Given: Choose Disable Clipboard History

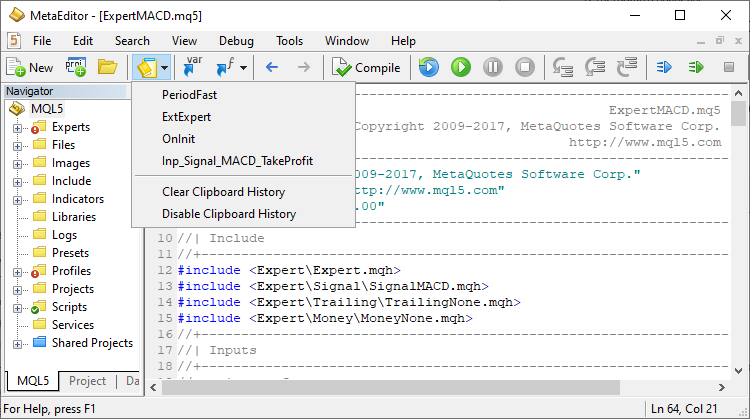Looking at the screenshot, I should click(x=243, y=214).
